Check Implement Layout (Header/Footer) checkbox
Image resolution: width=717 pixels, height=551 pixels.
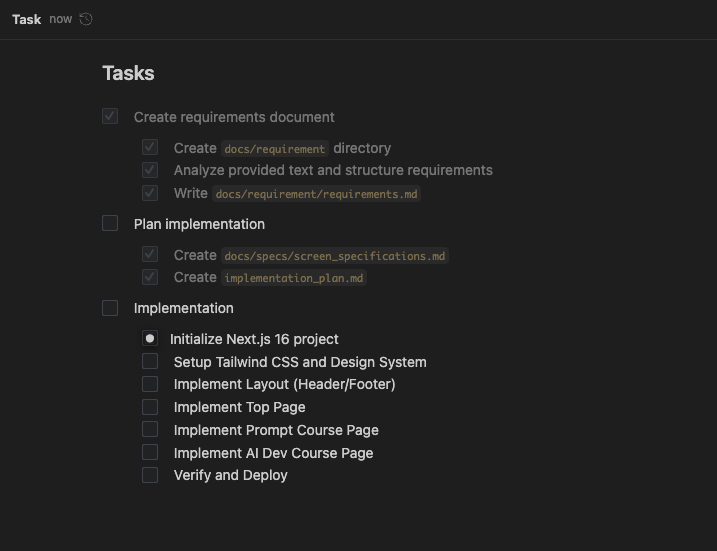[150, 384]
